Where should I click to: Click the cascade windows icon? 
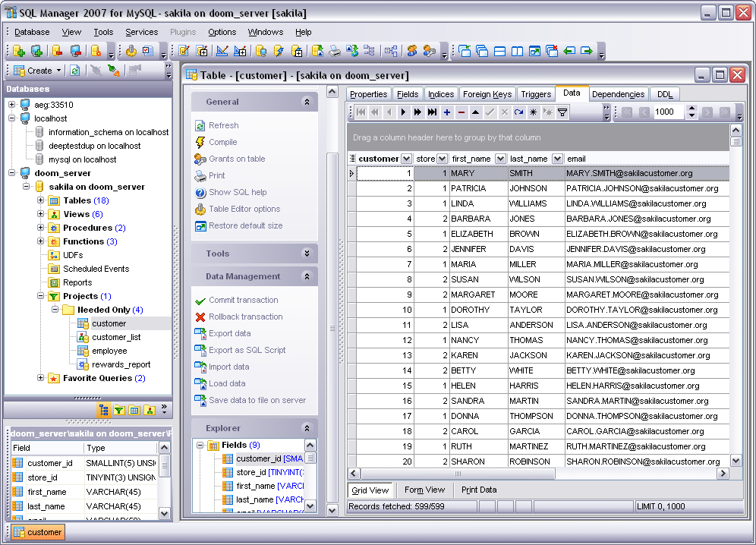click(x=482, y=51)
